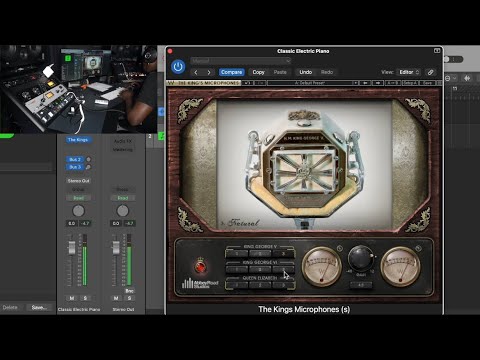Image resolution: width=480 pixels, height=360 pixels.
Task: Load next Waves preset arrow
Action: tap(378, 83)
